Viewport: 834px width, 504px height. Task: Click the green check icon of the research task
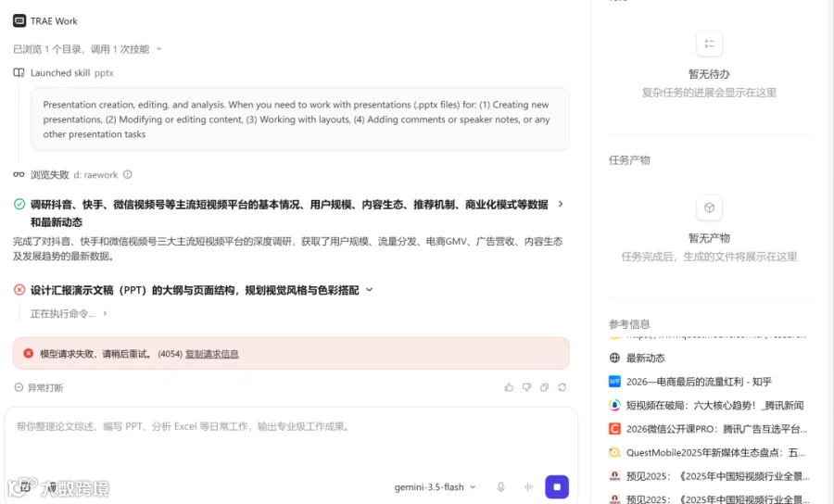click(19, 204)
